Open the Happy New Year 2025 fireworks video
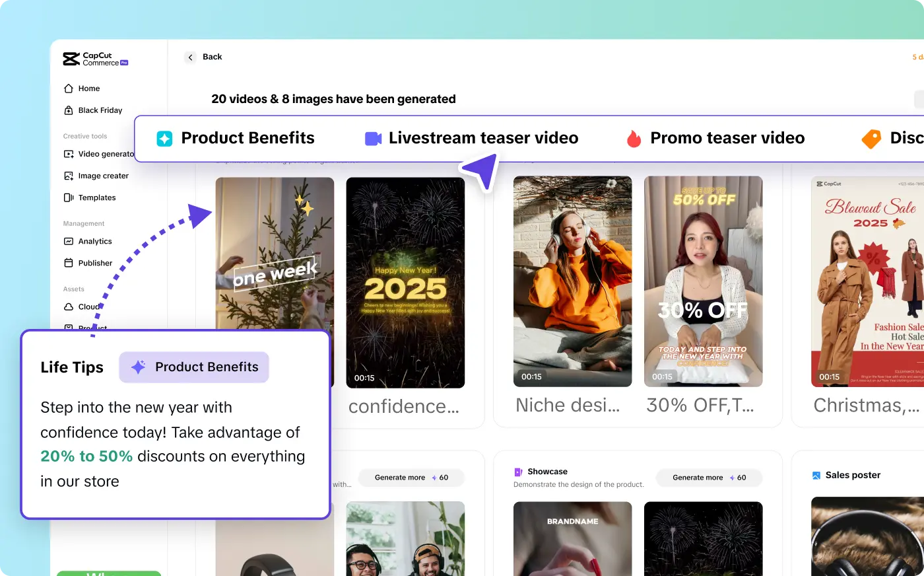 tap(405, 282)
